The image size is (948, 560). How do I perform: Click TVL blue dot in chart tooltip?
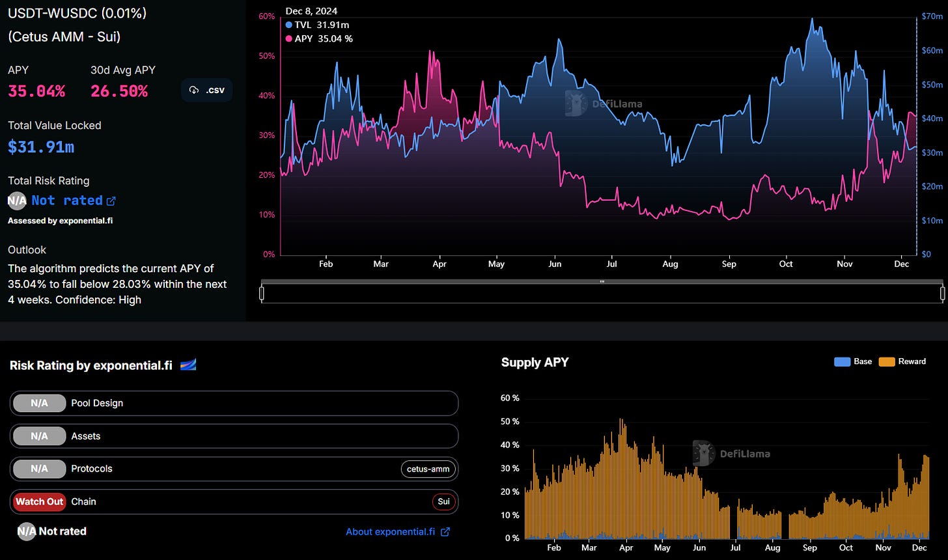pos(289,25)
